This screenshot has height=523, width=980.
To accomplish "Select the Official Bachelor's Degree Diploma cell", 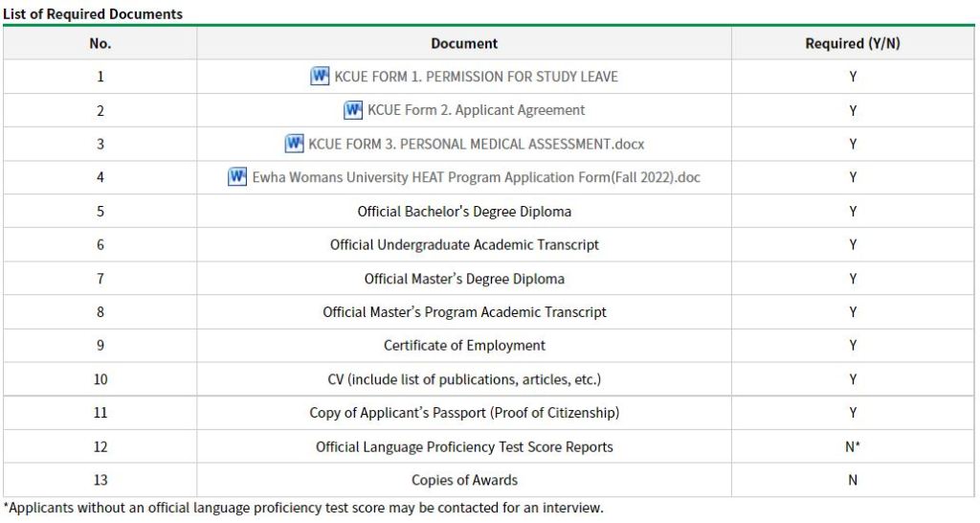I will pos(464,212).
